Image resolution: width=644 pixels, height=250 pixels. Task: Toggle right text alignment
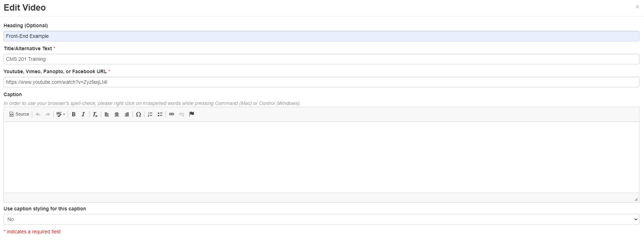tap(127, 114)
